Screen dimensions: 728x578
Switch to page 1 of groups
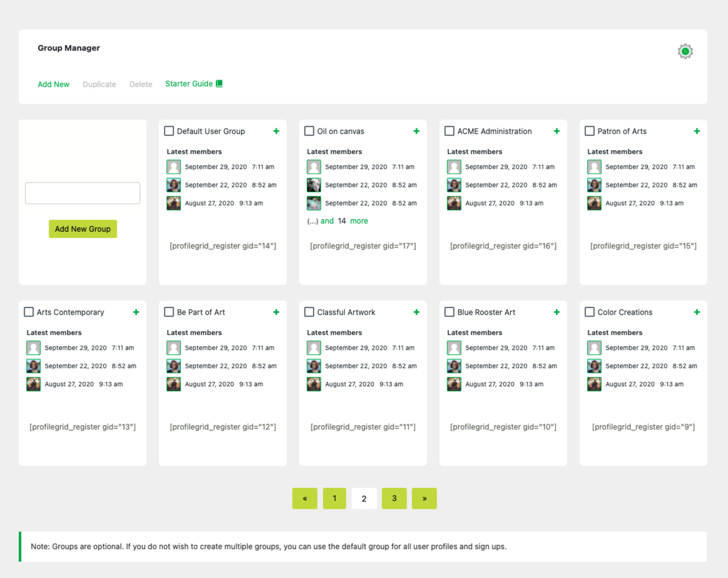(335, 498)
